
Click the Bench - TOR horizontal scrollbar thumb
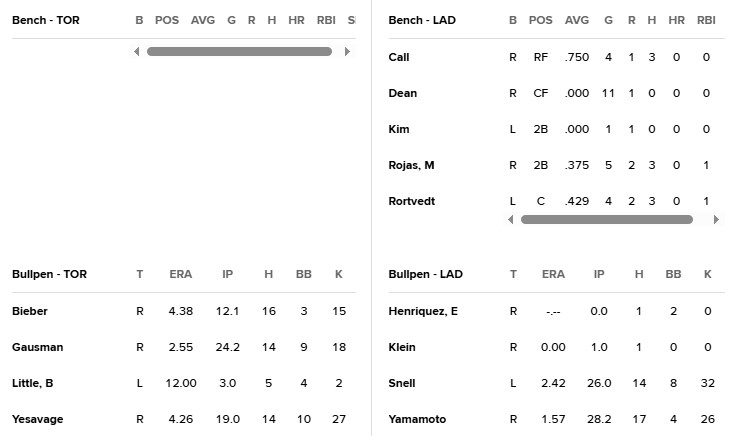coord(239,52)
